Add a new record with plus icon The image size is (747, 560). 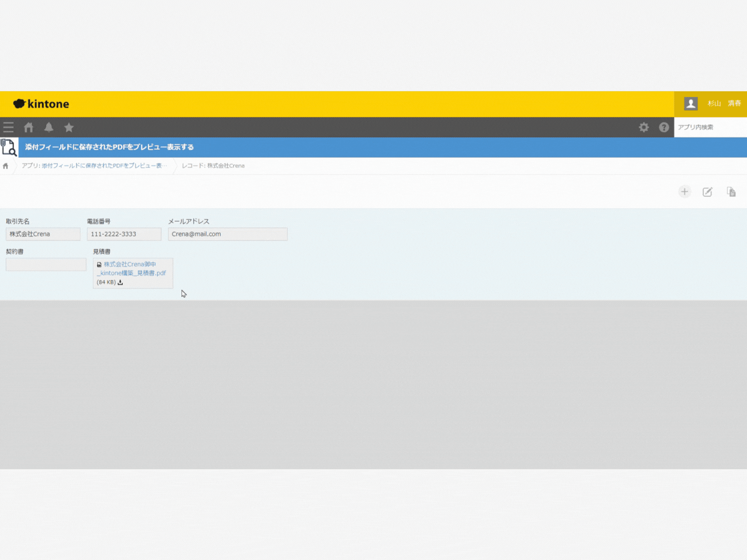click(684, 192)
